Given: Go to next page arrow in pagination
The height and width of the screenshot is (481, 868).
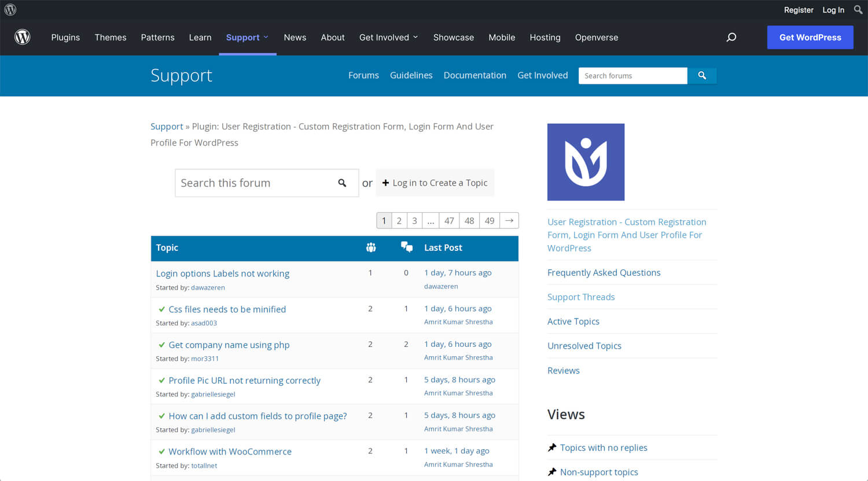Looking at the screenshot, I should (509, 220).
